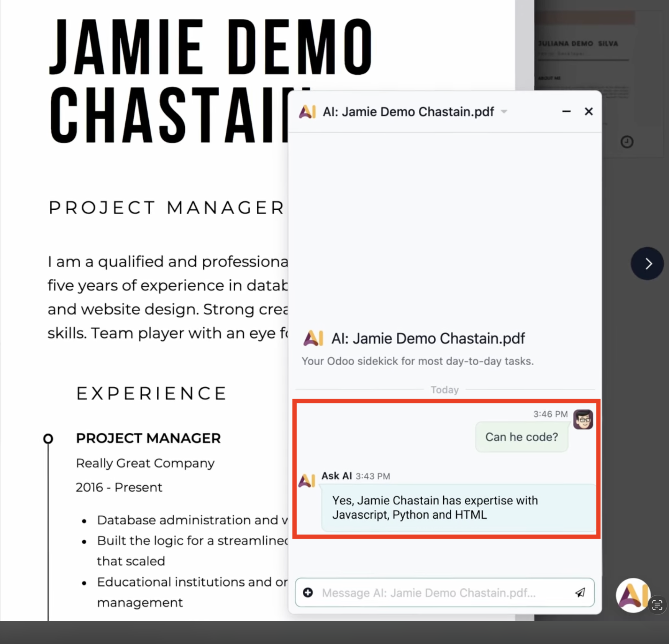Click the Ask AI avatar logo
Image resolution: width=669 pixels, height=644 pixels.
[307, 481]
